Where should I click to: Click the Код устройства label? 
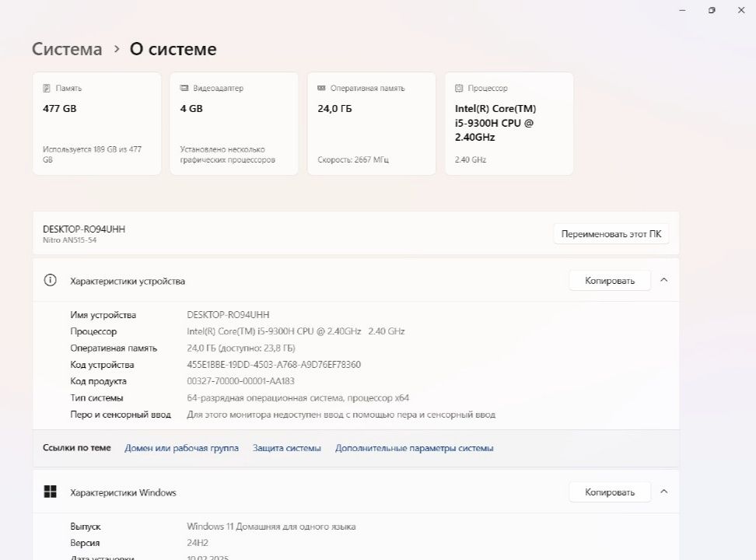point(102,365)
